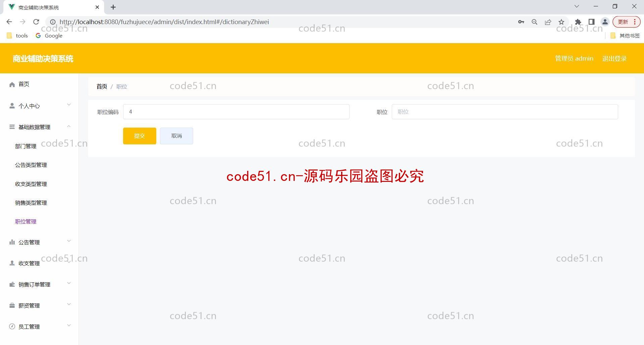Open the tools bookmarks folder
644x345 pixels.
click(x=17, y=36)
